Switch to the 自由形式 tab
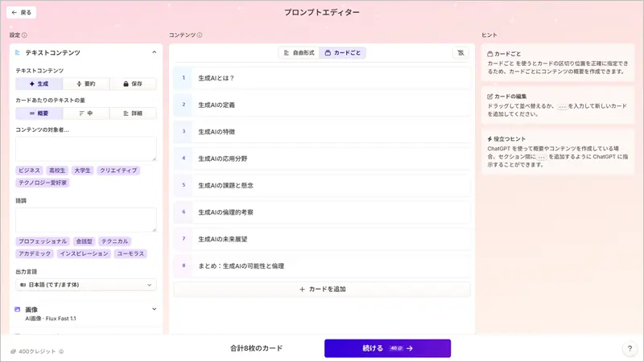The height and width of the screenshot is (362, 644). coord(299,52)
